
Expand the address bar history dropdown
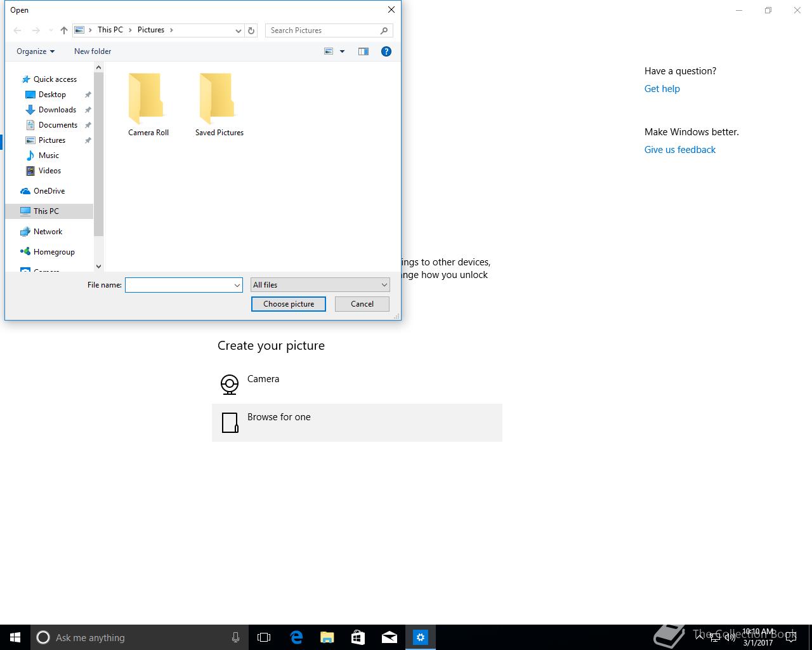(239, 30)
